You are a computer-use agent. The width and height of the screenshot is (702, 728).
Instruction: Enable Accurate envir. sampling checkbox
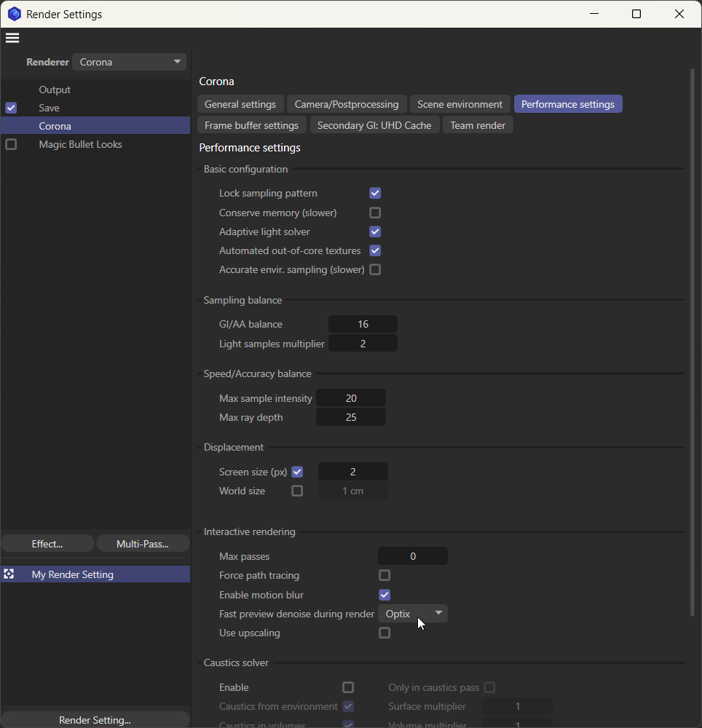pyautogui.click(x=375, y=269)
